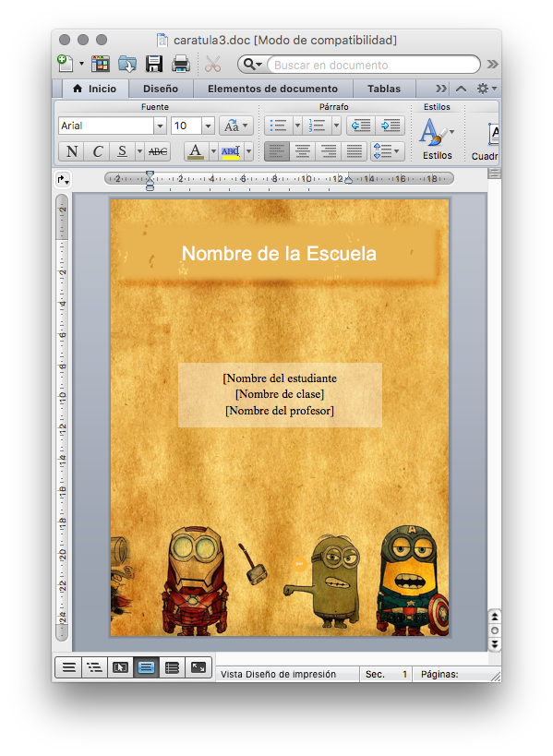Open search options magnifier dropdown

tap(253, 64)
